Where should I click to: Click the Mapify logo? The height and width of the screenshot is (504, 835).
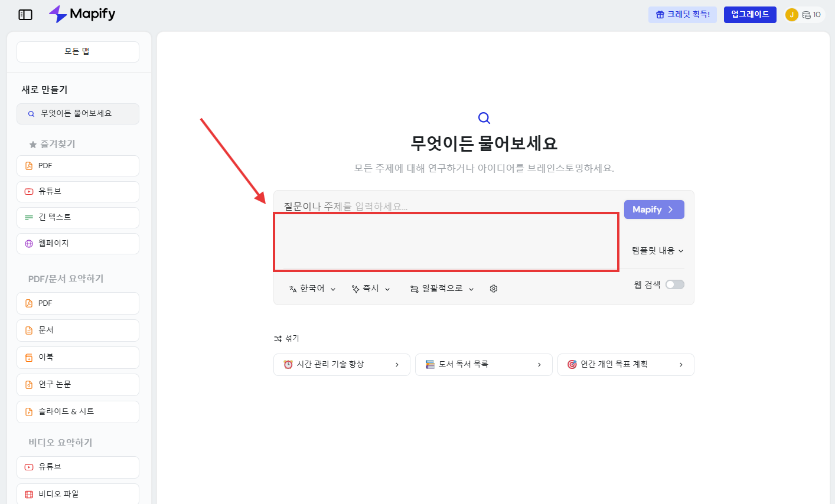coord(82,14)
